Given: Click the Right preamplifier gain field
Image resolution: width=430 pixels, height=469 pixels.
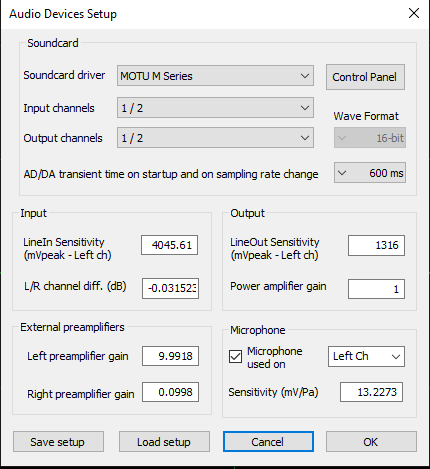Looking at the screenshot, I should tap(170, 392).
